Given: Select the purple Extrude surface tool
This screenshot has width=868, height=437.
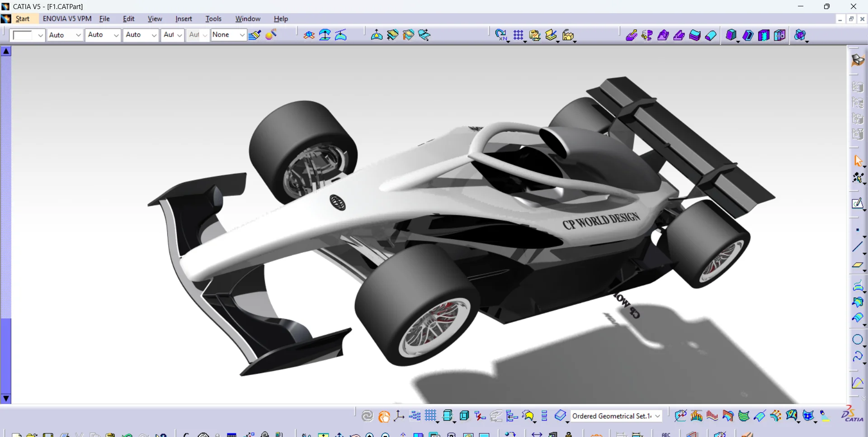Looking at the screenshot, I should [x=631, y=35].
